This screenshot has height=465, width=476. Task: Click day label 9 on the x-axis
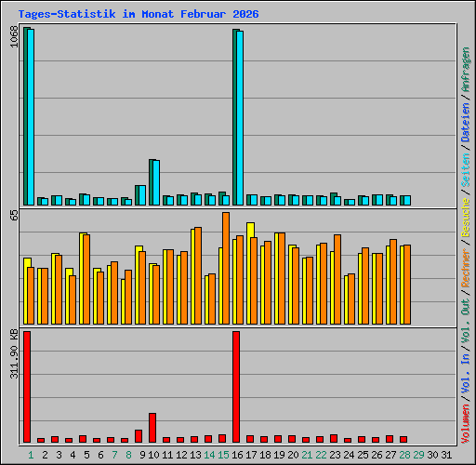coord(142,455)
